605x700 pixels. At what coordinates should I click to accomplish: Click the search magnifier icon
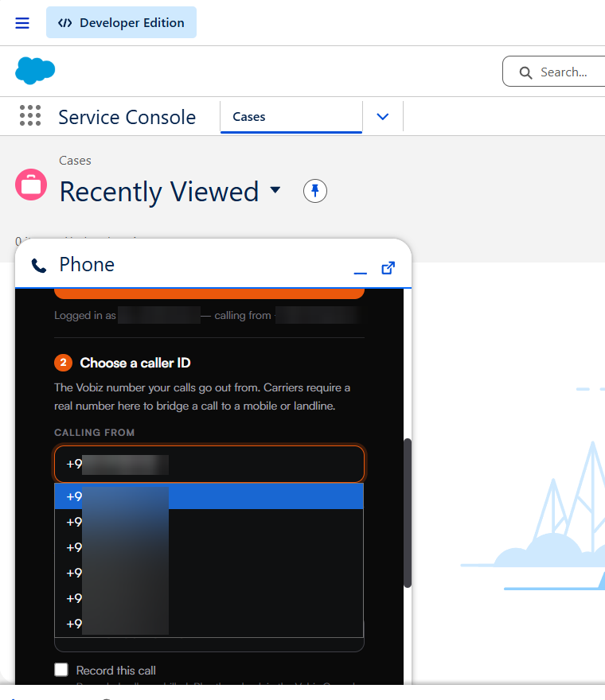point(525,72)
